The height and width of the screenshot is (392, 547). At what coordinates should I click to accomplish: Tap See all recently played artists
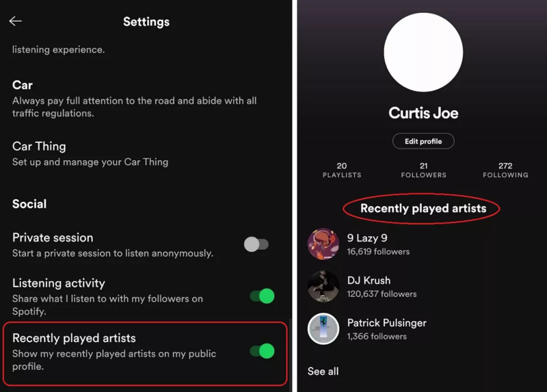pyautogui.click(x=323, y=371)
